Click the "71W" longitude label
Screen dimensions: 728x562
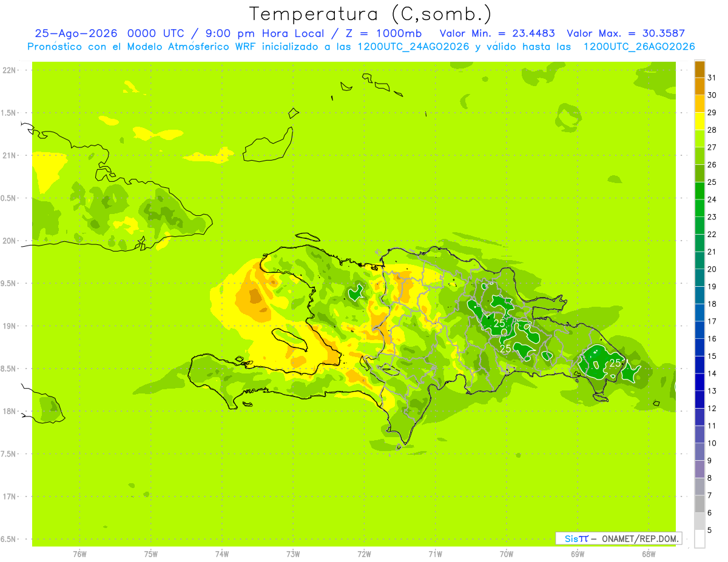point(435,554)
